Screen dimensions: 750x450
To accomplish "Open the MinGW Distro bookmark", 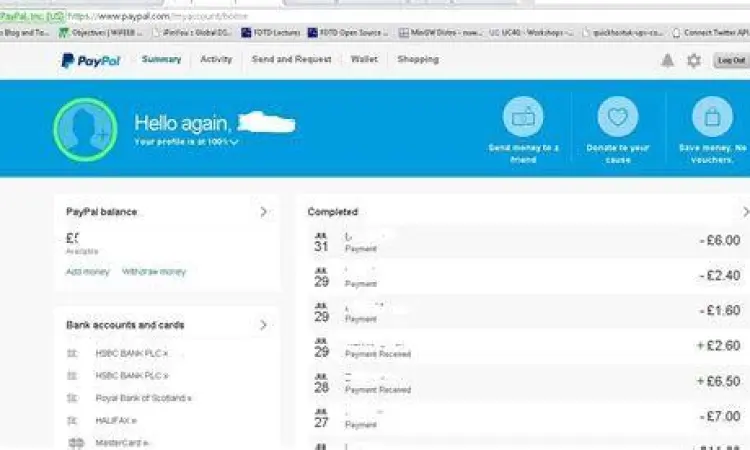I will [441, 33].
